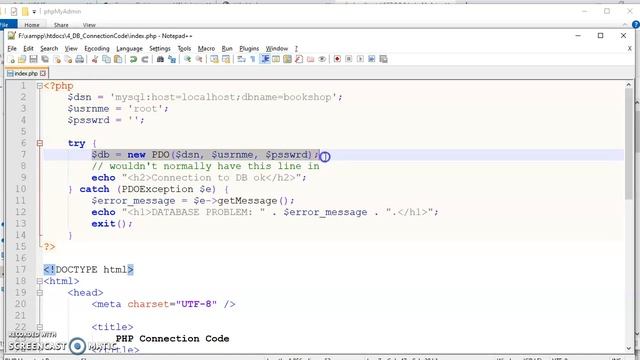Close the index.php tab with its X
This screenshot has height=360, width=640.
tap(43, 73)
